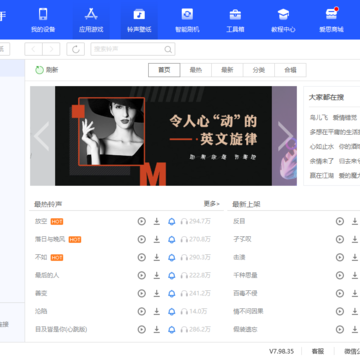Download the ringtone 放空
Screen dimensions: 360x360
157,221
